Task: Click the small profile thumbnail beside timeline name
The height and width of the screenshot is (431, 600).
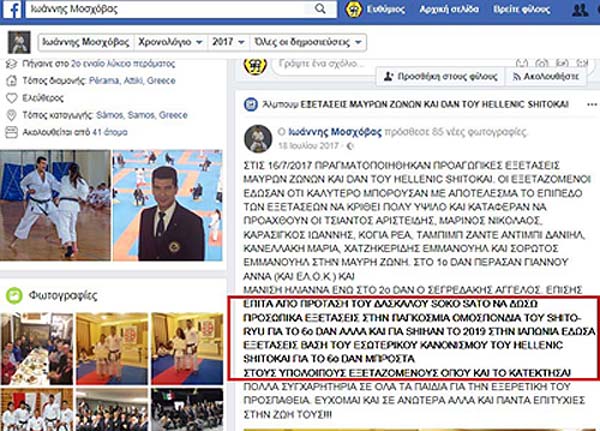Action: (x=20, y=43)
